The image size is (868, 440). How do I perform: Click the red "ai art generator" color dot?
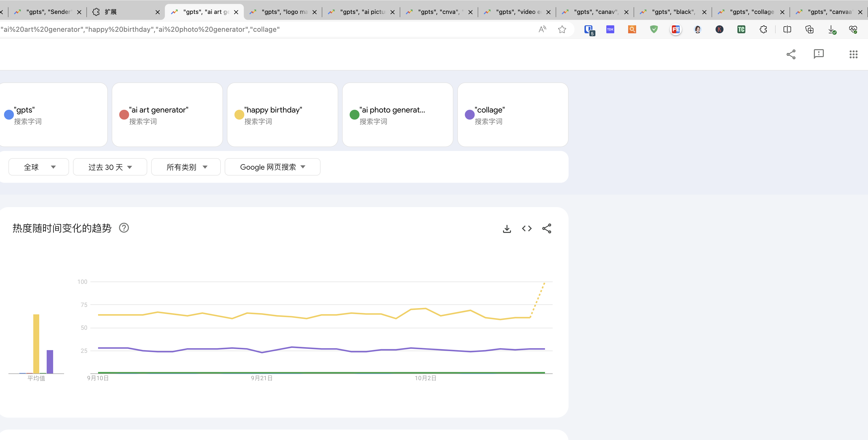[124, 114]
